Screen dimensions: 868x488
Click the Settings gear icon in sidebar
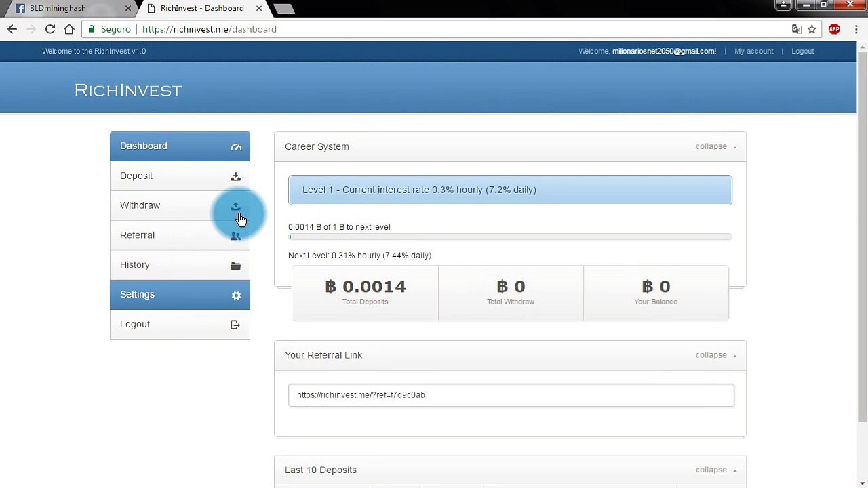pos(236,296)
